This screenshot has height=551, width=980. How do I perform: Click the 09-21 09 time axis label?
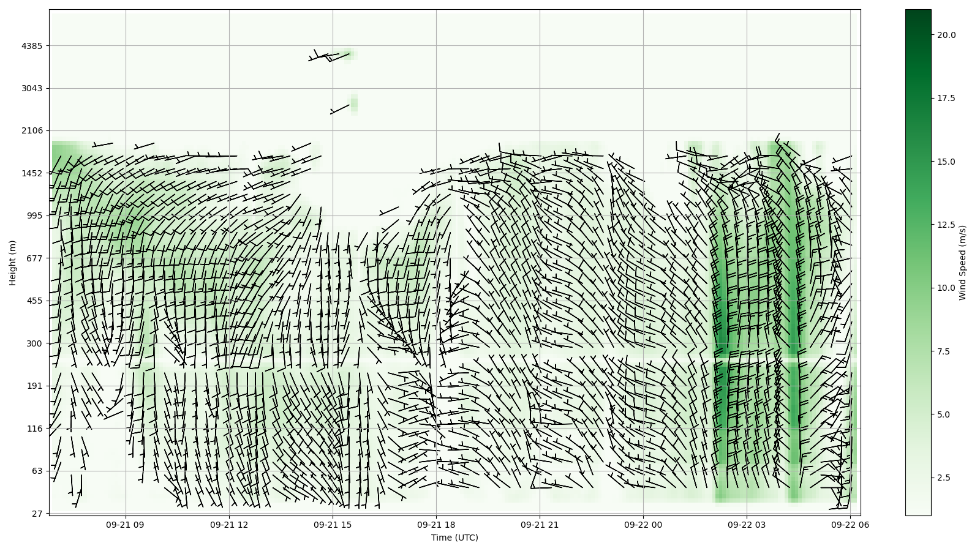pyautogui.click(x=126, y=525)
